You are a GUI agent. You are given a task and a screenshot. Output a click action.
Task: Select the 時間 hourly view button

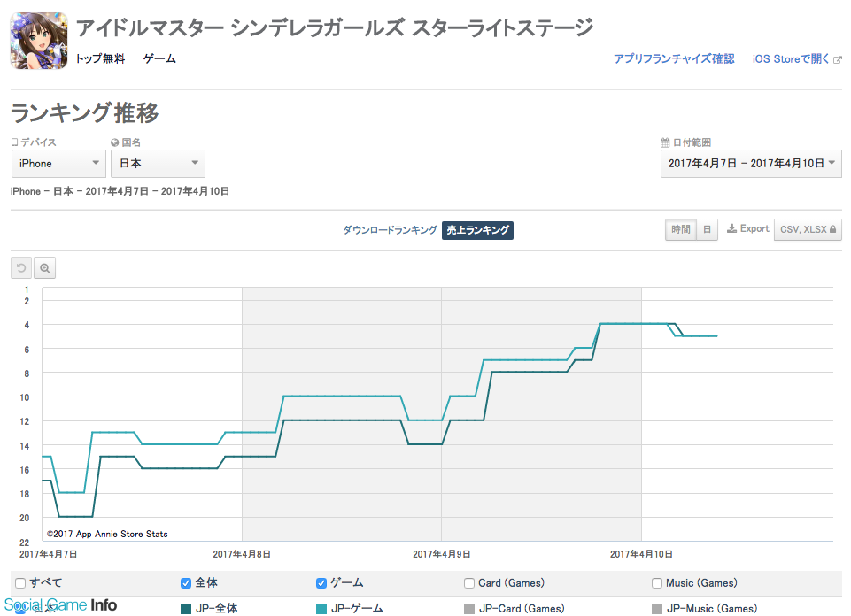(x=681, y=229)
